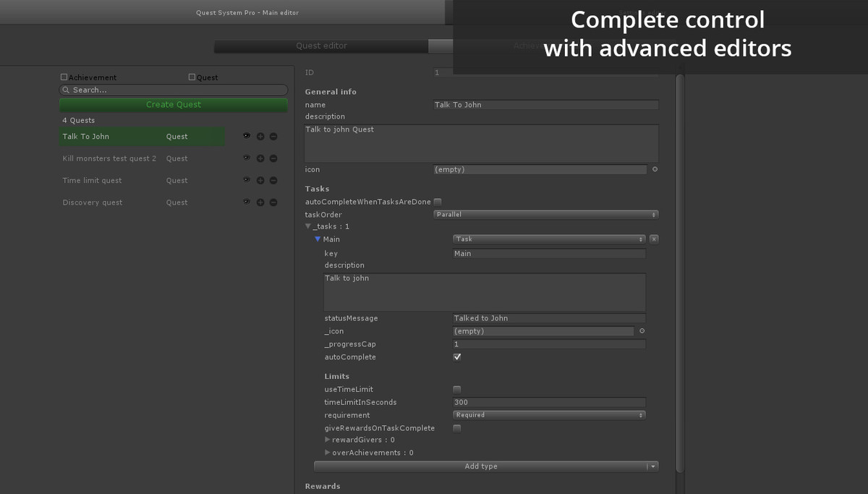This screenshot has height=494, width=868.
Task: Click plus icon on Talk To John row
Action: (x=260, y=136)
